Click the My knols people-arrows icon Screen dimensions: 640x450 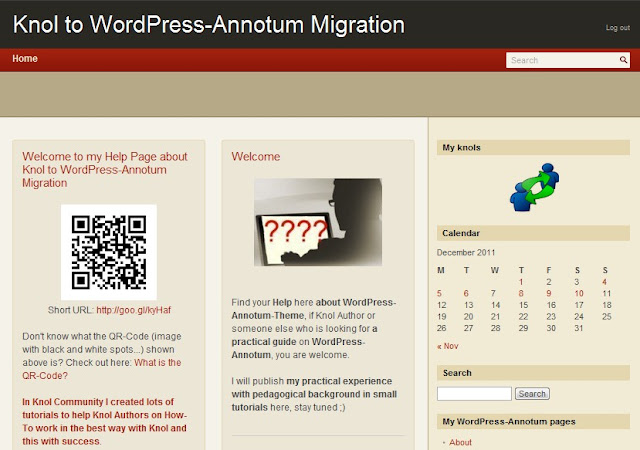coord(534,187)
